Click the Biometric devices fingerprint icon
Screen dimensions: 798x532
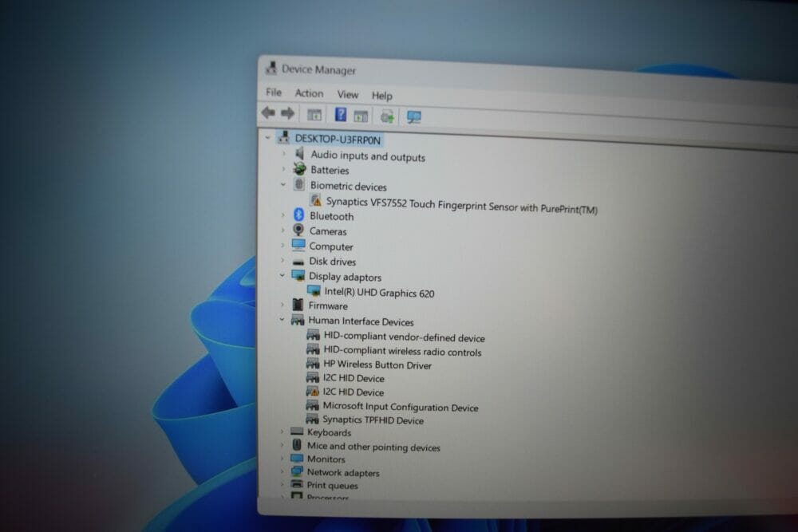click(299, 184)
